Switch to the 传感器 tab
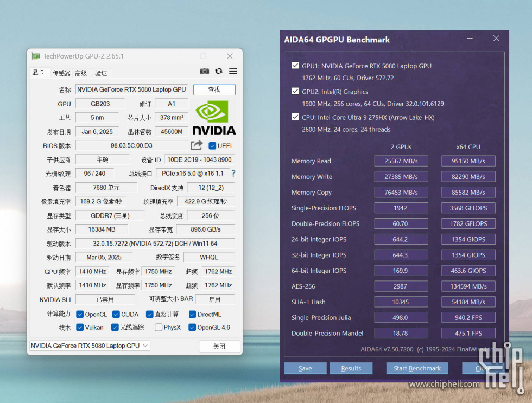Image resolution: width=532 pixels, height=403 pixels. point(61,73)
